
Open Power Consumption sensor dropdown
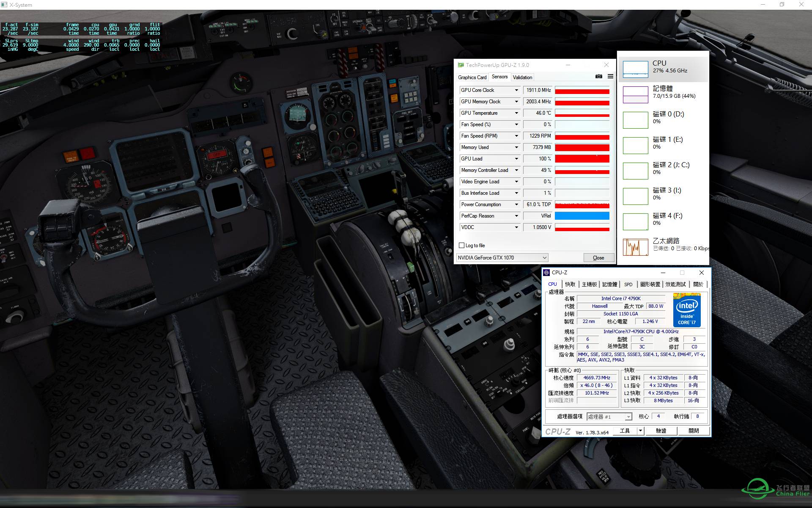coord(516,204)
